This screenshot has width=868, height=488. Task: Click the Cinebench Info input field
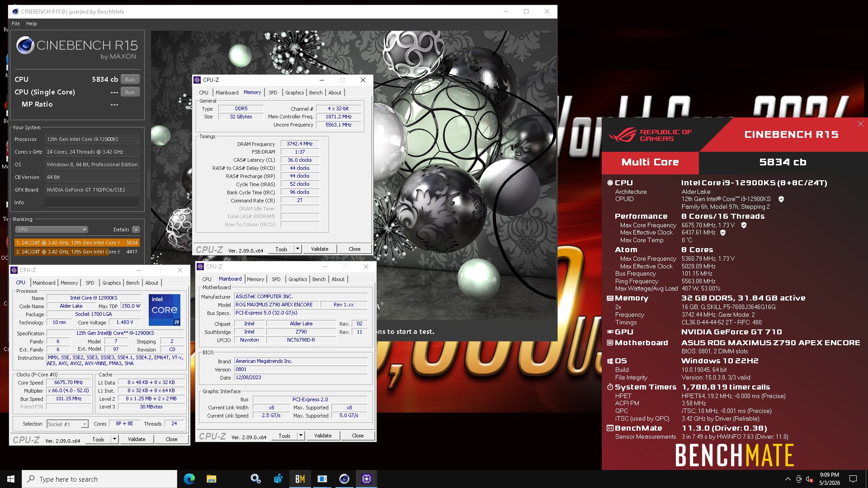92,202
